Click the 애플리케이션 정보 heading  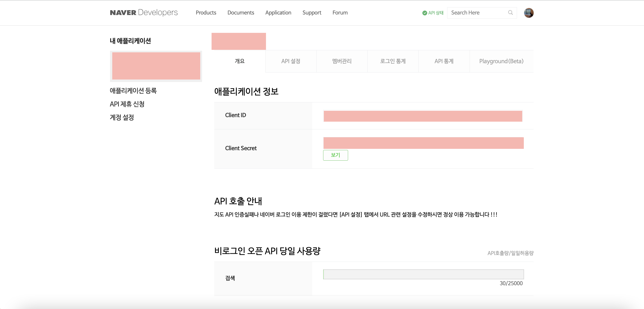(x=246, y=92)
